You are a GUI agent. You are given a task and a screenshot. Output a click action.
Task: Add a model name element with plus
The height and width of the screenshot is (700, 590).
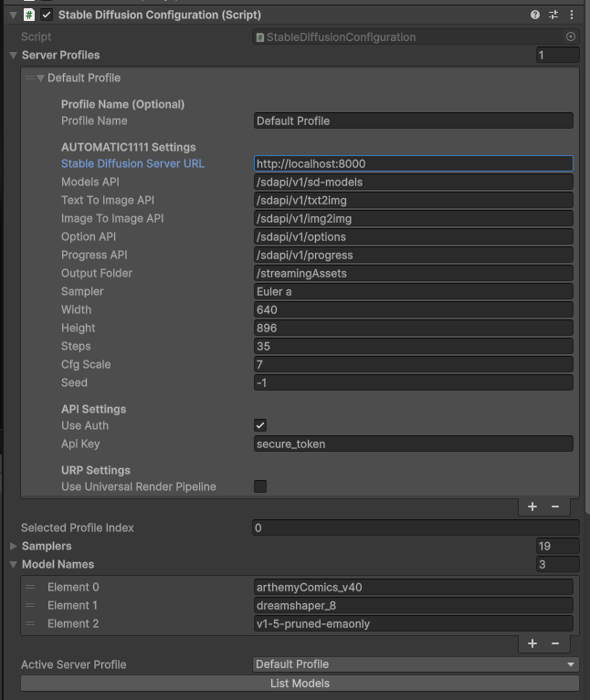coord(532,643)
